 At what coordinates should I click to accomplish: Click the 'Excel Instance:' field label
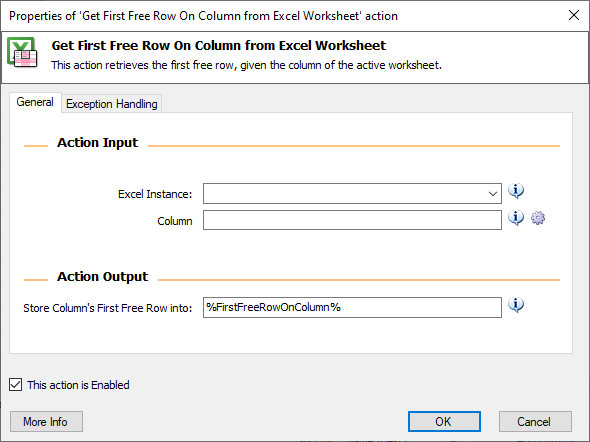tap(155, 194)
